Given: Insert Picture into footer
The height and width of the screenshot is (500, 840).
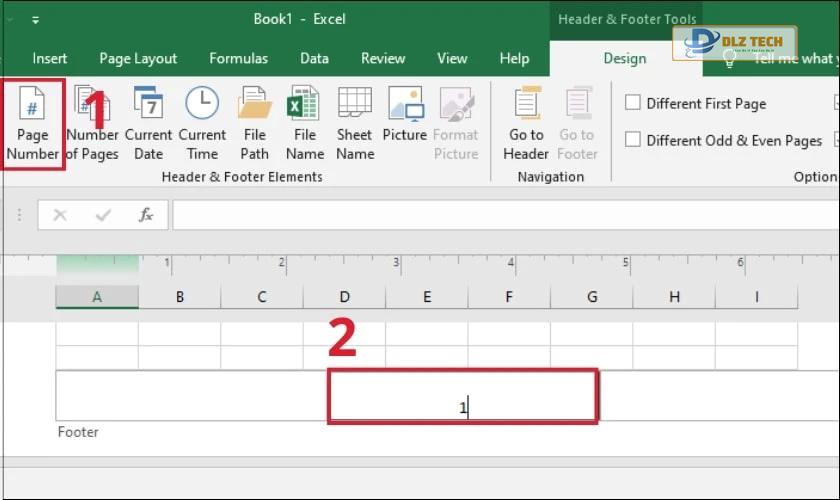Looking at the screenshot, I should click(x=405, y=115).
